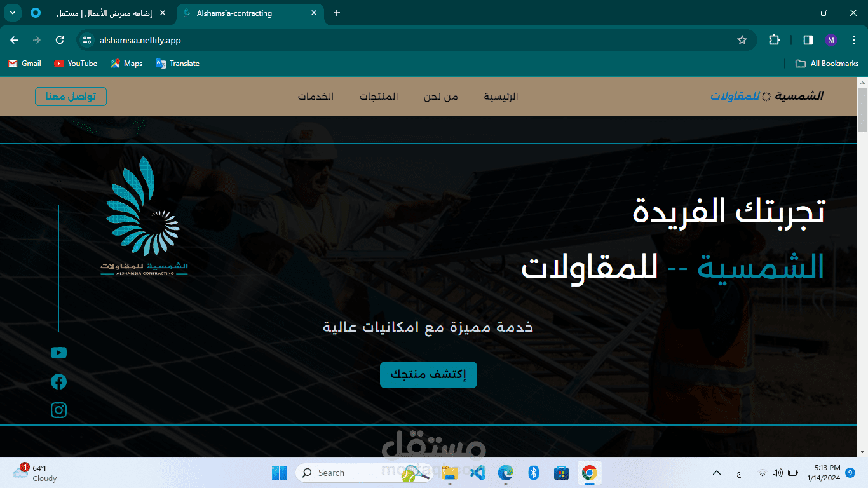This screenshot has height=488, width=868.
Task: Click the address bar URL alshamsia.netlify.app
Action: pyautogui.click(x=140, y=40)
